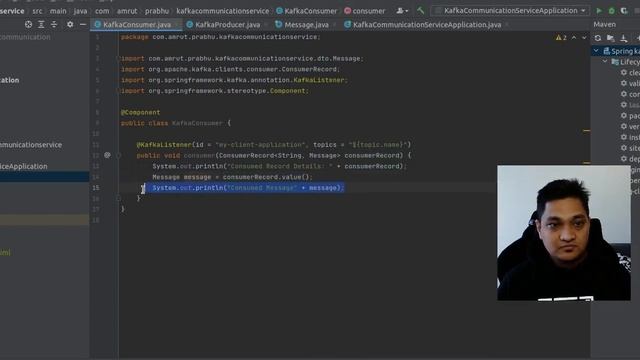640x360 pixels.
Task: Click Collapse All icon in Project panel
Action: click(x=54, y=24)
